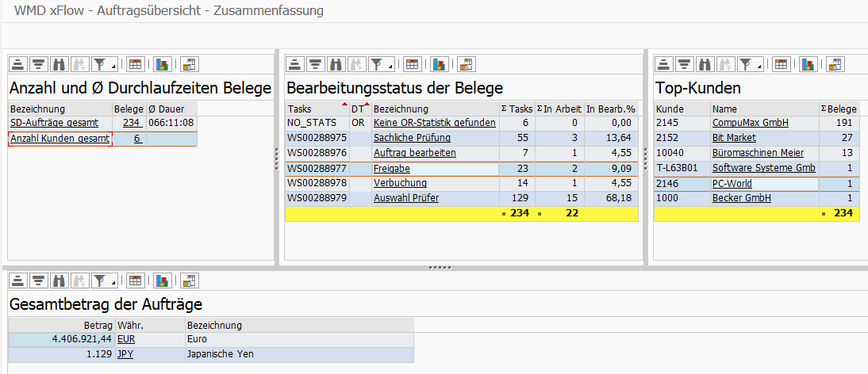Image resolution: width=868 pixels, height=374 pixels.
Task: Open customer Software Systeme Gmb link
Action: [764, 167]
